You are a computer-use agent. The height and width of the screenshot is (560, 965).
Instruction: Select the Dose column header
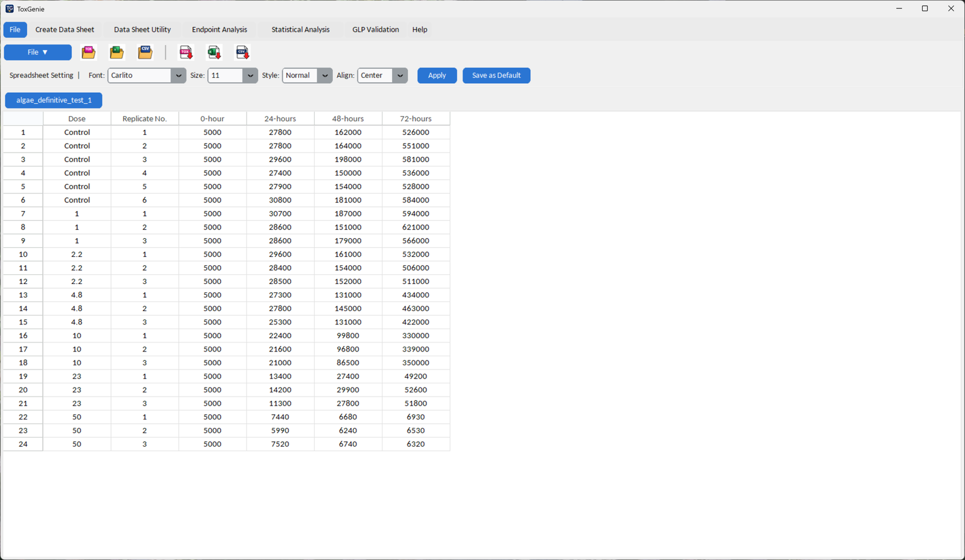(77, 119)
